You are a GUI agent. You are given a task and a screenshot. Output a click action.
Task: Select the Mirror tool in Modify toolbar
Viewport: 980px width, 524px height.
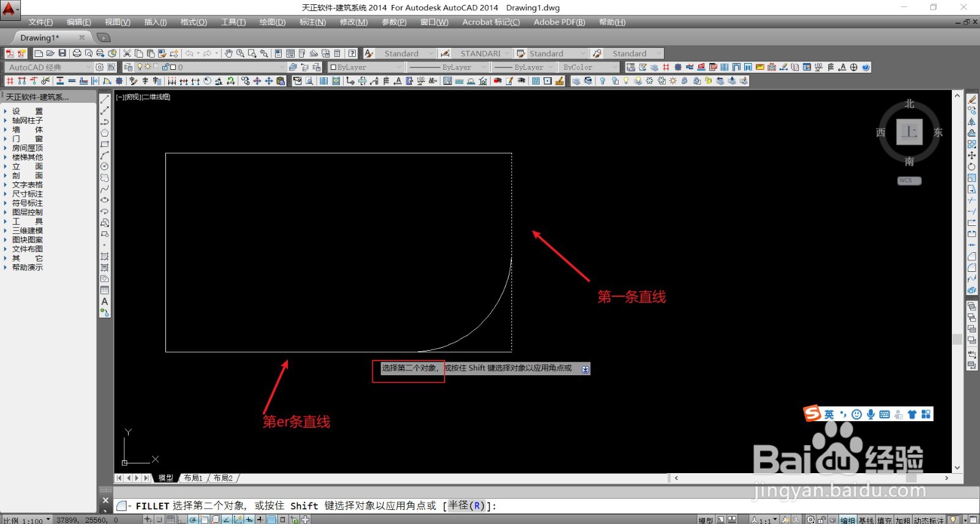[972, 122]
